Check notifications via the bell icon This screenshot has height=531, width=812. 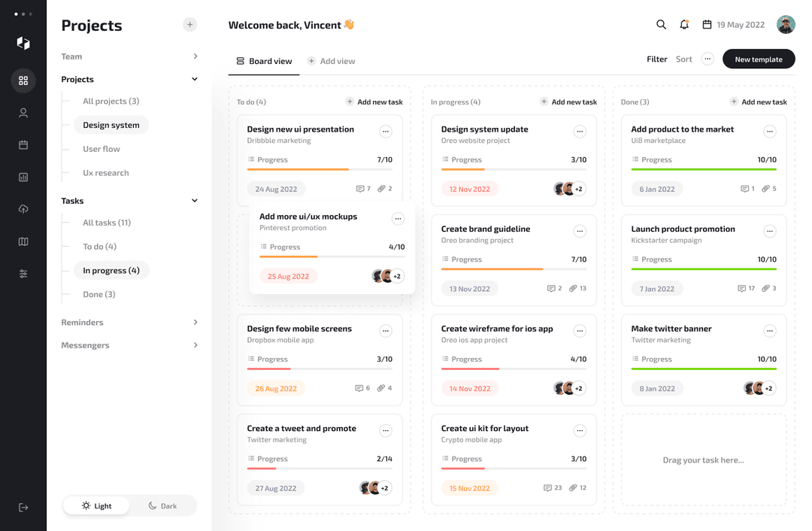click(x=684, y=24)
